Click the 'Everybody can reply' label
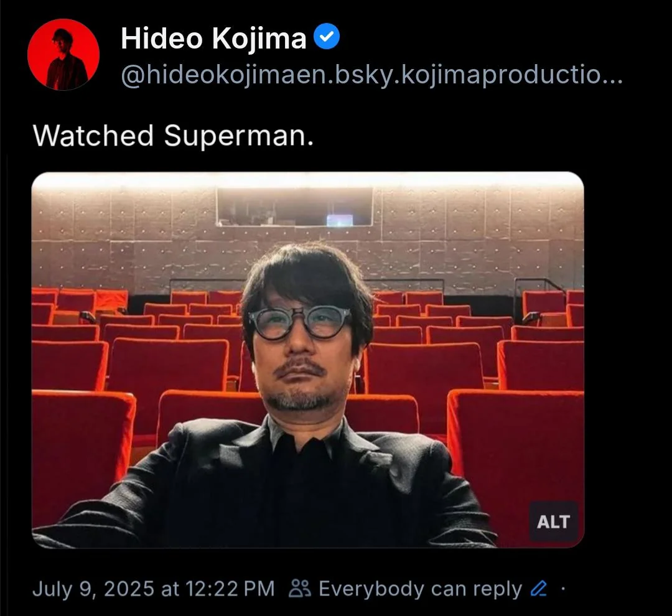This screenshot has width=672, height=616. pos(420,589)
